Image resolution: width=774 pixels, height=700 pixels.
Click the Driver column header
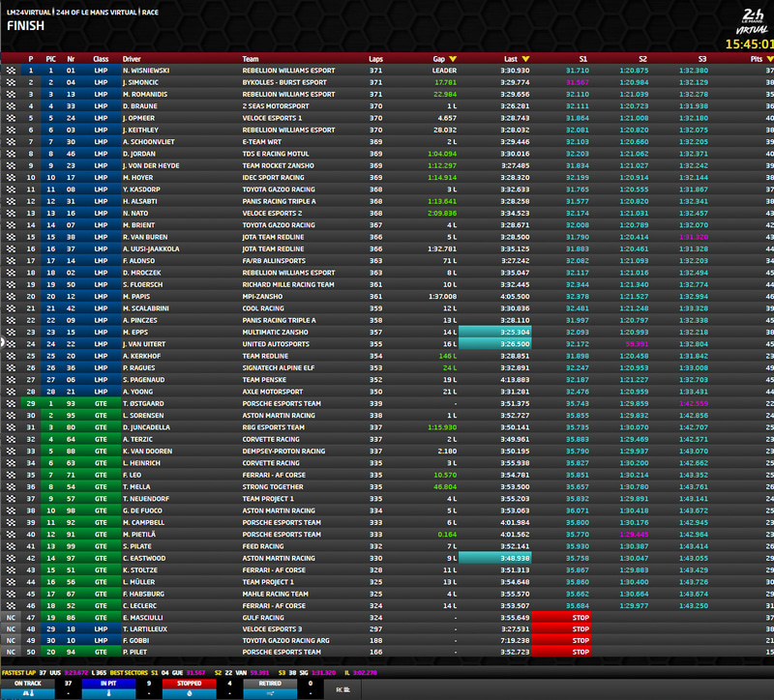point(132,59)
